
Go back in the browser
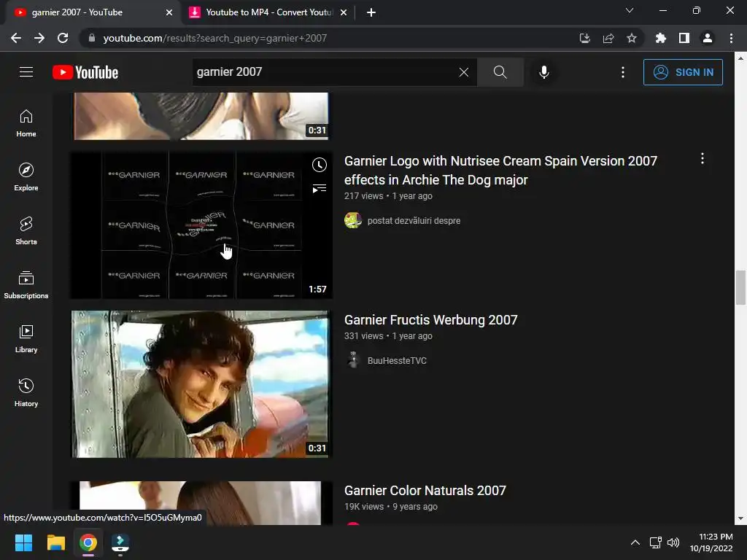[16, 38]
